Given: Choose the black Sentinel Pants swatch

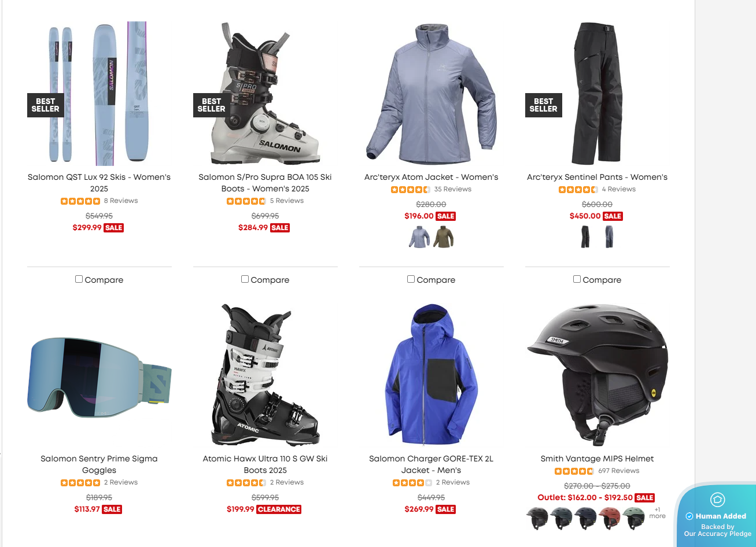Looking at the screenshot, I should coord(585,237).
